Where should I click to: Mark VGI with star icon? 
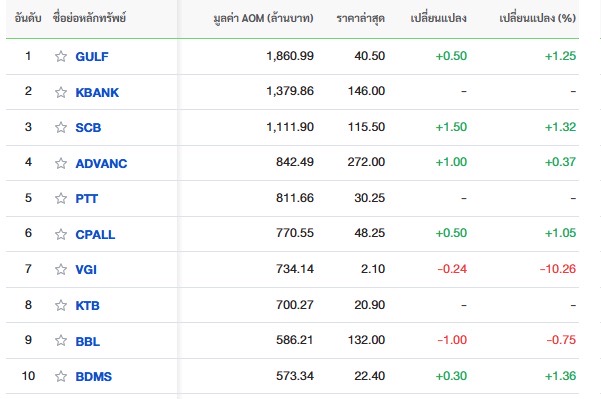click(61, 269)
